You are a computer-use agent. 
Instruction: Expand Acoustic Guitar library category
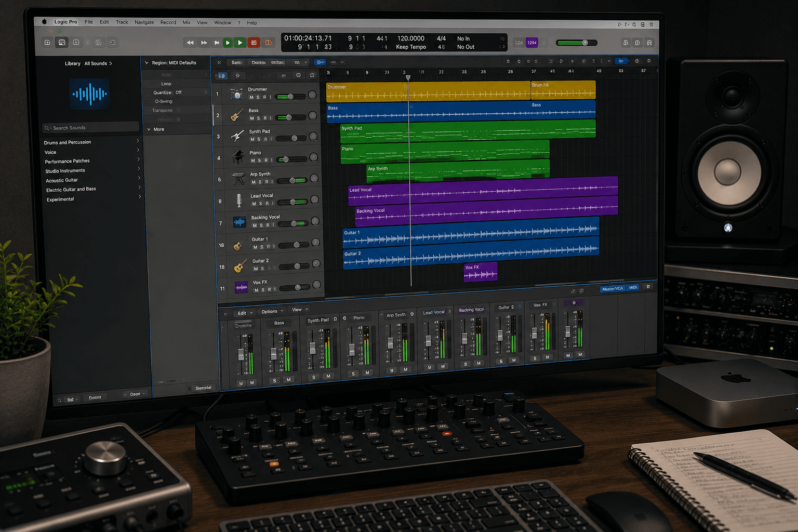[x=139, y=178]
